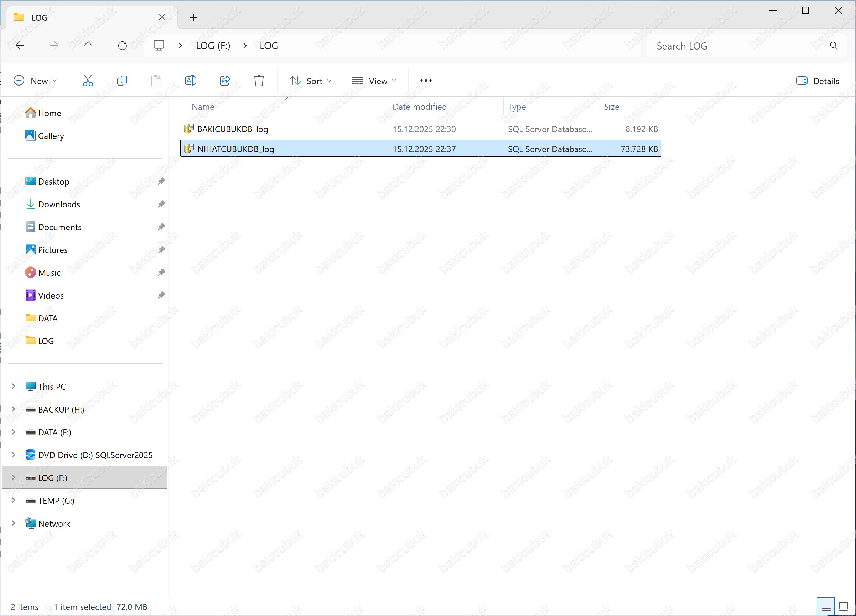The image size is (856, 616).
Task: Click the Rename icon in toolbar
Action: 190,81
